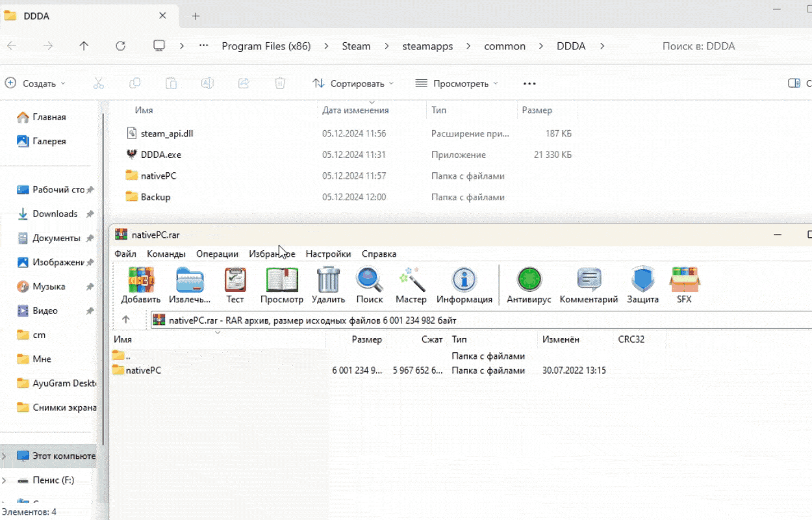Open the new Explorer tab plus button

(x=196, y=16)
